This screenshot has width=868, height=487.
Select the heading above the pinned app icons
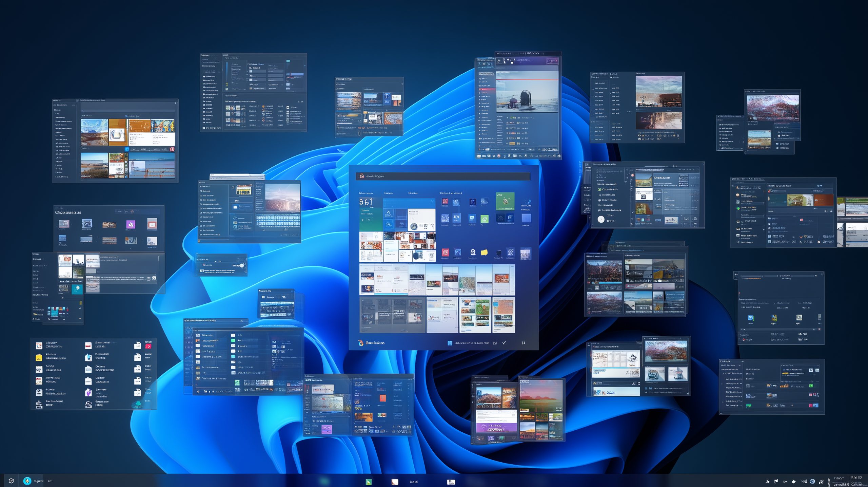[450, 193]
